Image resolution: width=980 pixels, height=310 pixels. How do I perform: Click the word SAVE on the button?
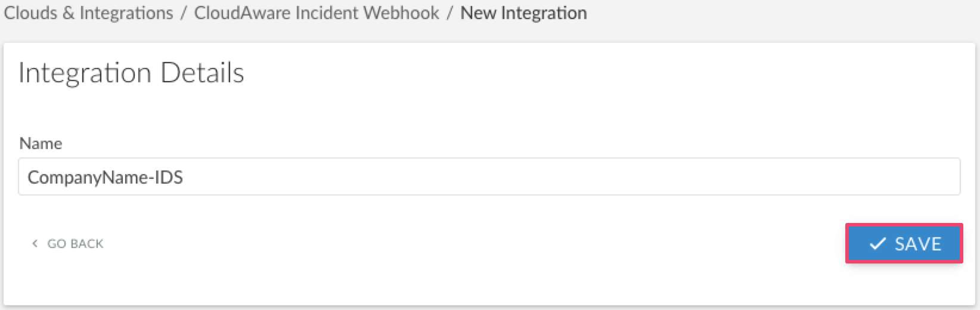(x=918, y=244)
